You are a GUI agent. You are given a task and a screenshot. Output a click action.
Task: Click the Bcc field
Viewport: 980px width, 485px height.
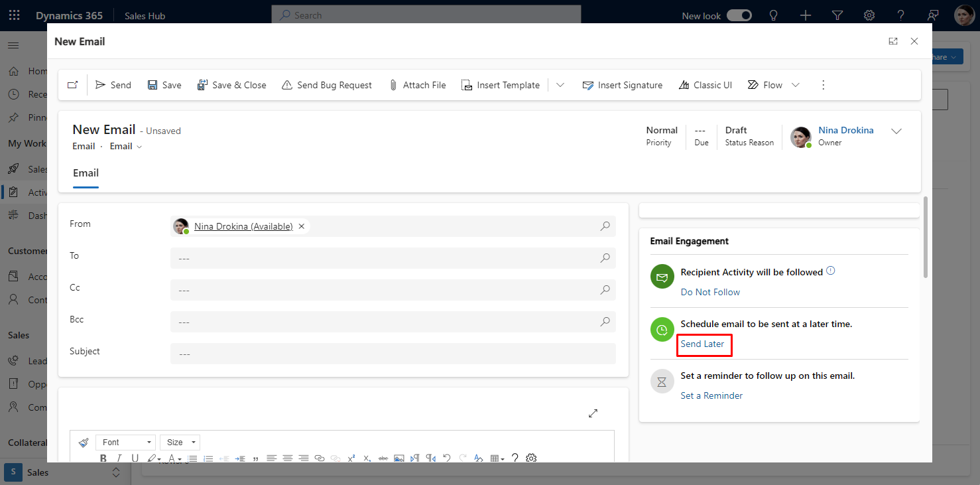click(393, 322)
